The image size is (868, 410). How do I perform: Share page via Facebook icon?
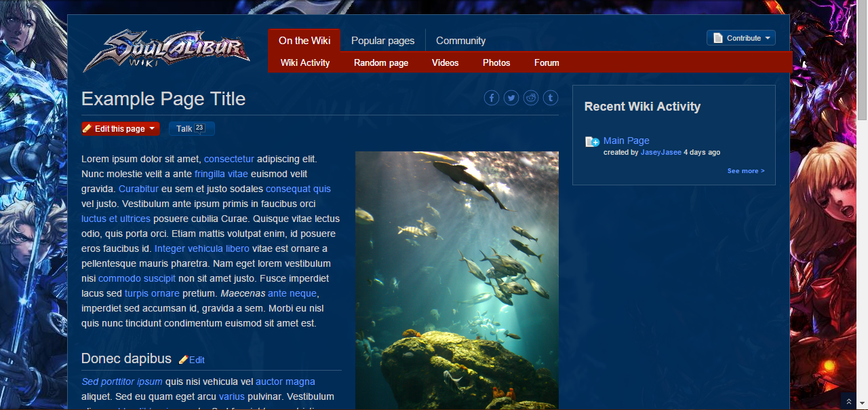pos(491,98)
